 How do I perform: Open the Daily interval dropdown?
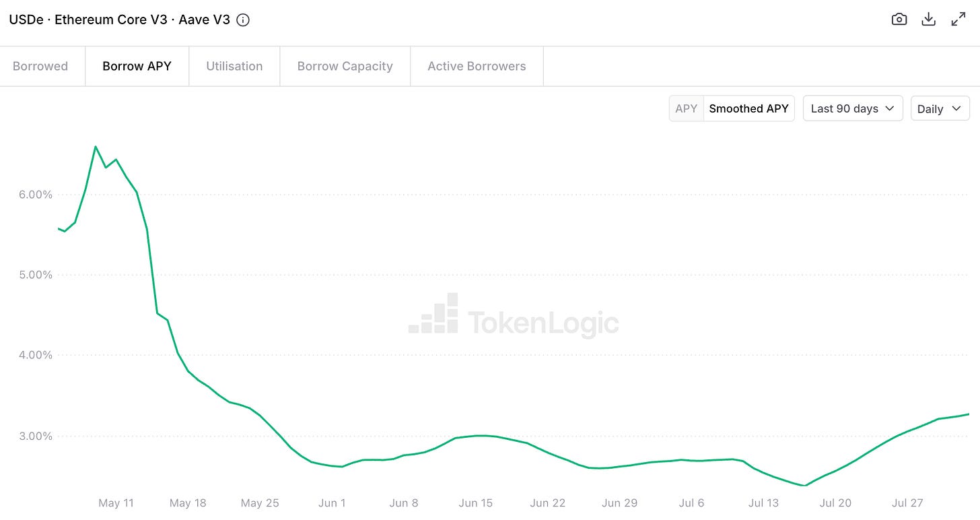[940, 108]
